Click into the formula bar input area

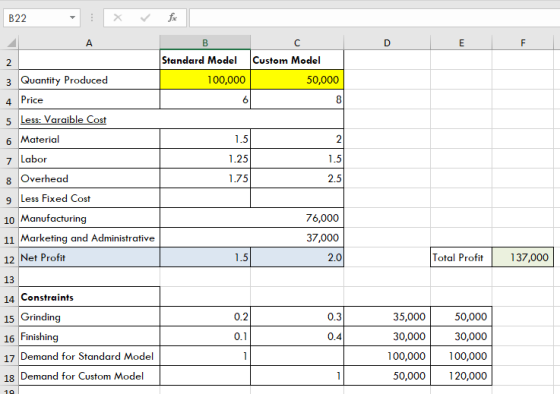pos(374,18)
